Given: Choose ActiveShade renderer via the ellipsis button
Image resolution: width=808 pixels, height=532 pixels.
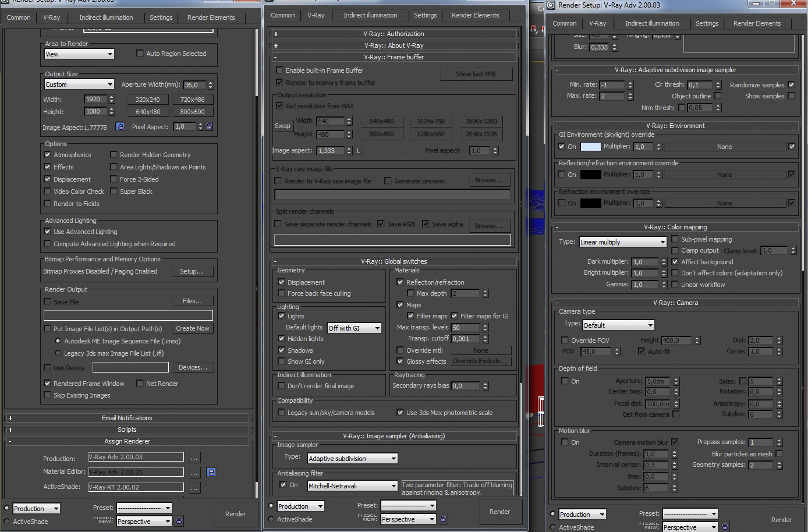Looking at the screenshot, I should 194,488.
